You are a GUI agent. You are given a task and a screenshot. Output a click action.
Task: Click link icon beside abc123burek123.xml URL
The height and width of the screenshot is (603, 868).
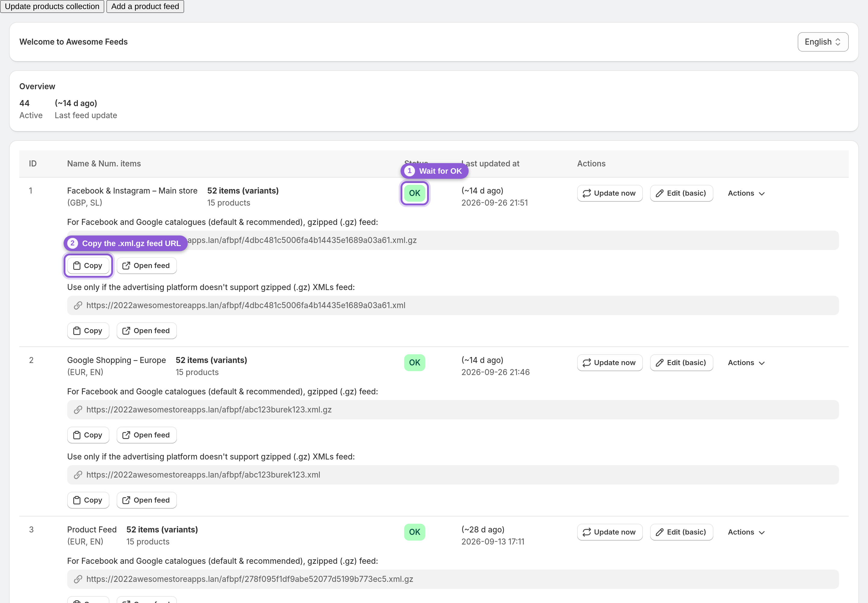[x=78, y=475]
